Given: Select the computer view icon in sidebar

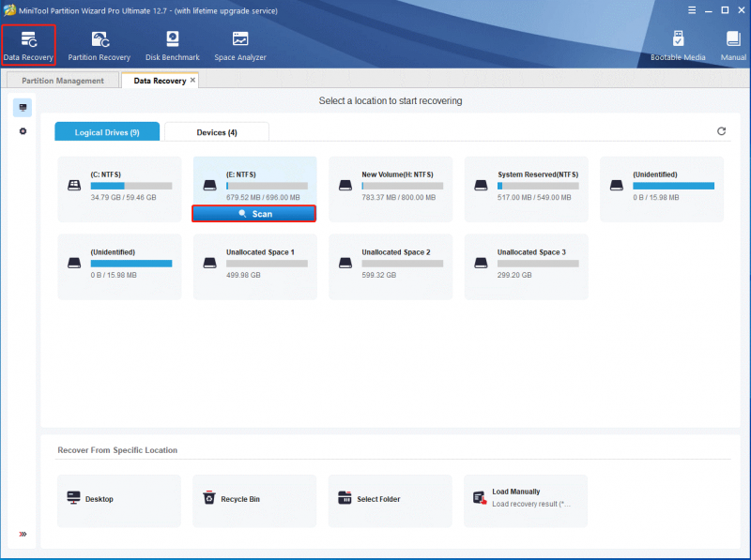Looking at the screenshot, I should click(23, 107).
